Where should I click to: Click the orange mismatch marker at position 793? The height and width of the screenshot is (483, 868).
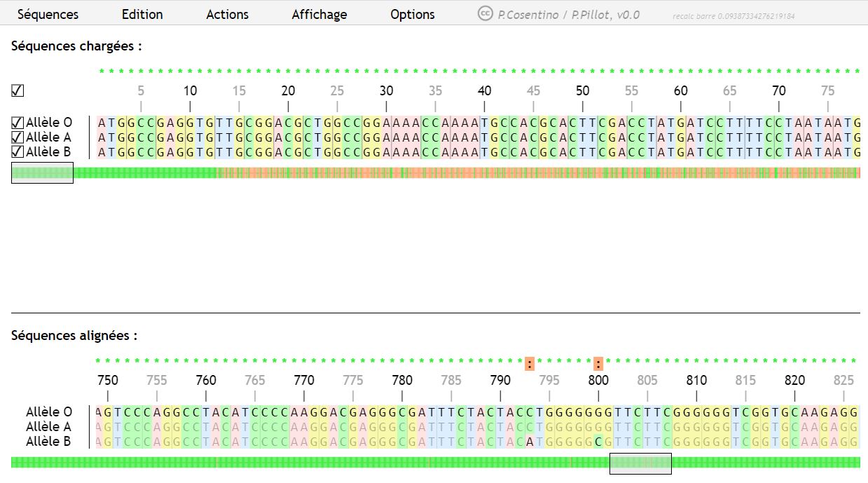coord(530,364)
